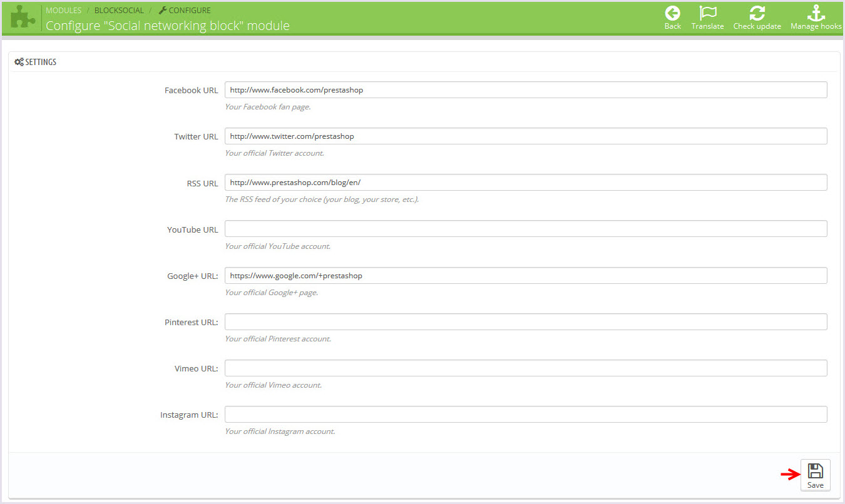Click the 'Vimeo URL:' label
This screenshot has width=845, height=504.
[x=197, y=368]
